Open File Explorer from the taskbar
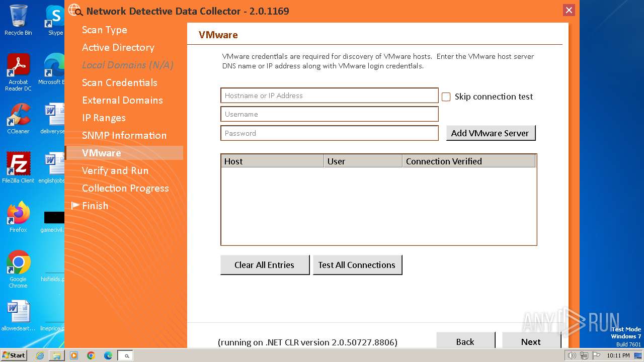644x362 pixels. click(57, 355)
